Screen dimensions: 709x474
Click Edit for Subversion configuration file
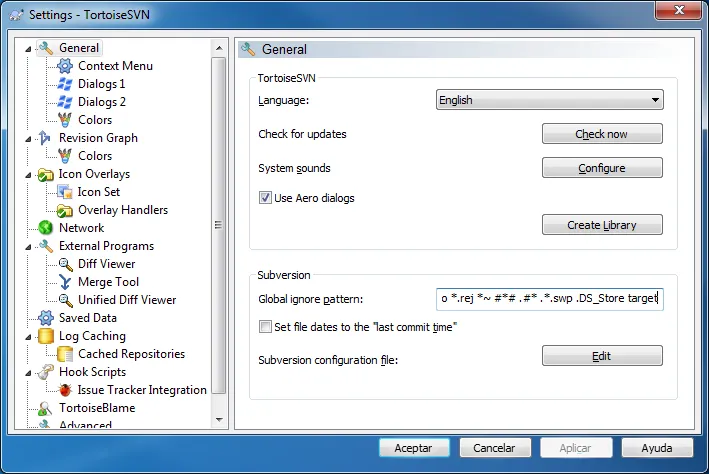pyautogui.click(x=602, y=356)
